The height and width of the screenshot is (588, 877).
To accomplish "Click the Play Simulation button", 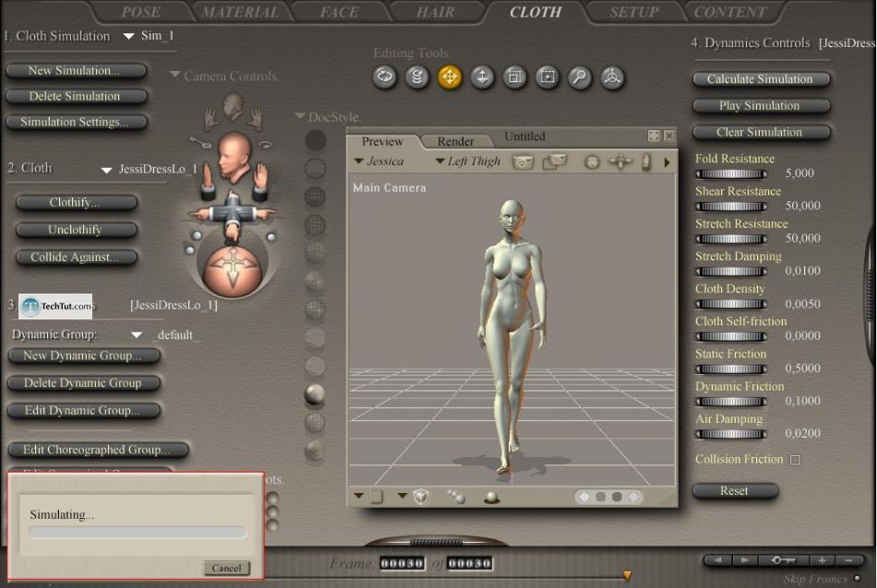I will click(x=761, y=106).
